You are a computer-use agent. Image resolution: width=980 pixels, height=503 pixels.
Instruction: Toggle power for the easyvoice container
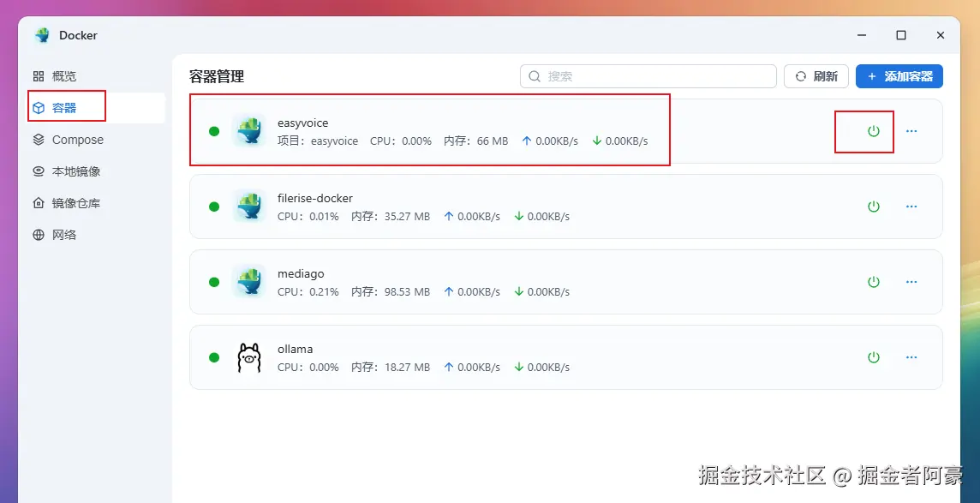[x=874, y=131]
